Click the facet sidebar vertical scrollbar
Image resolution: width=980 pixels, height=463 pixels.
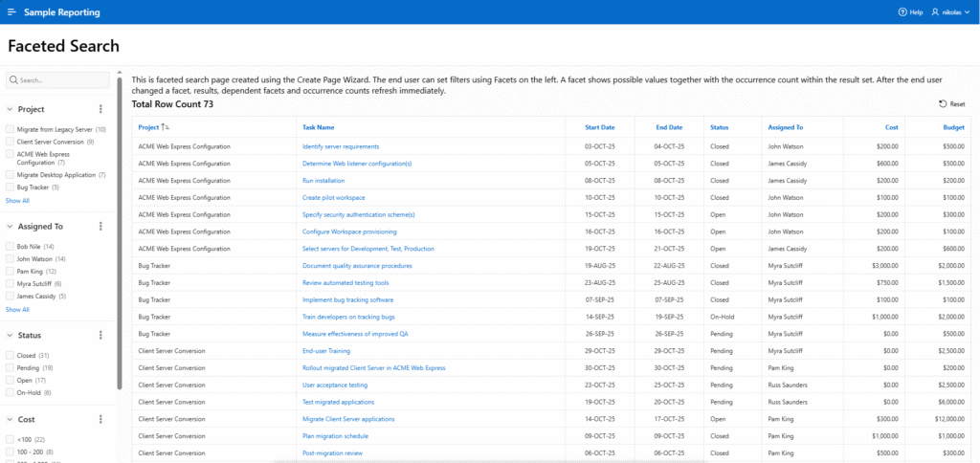click(120, 230)
